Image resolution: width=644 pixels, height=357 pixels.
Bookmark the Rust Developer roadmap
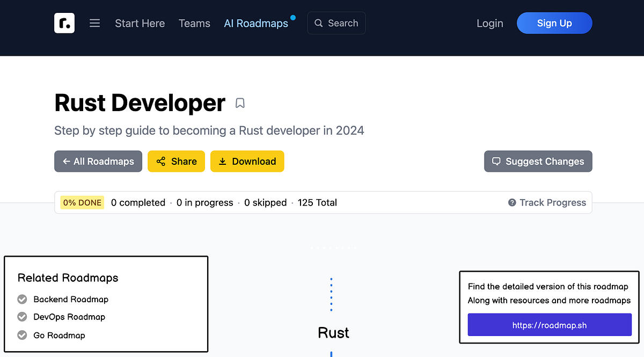(240, 103)
